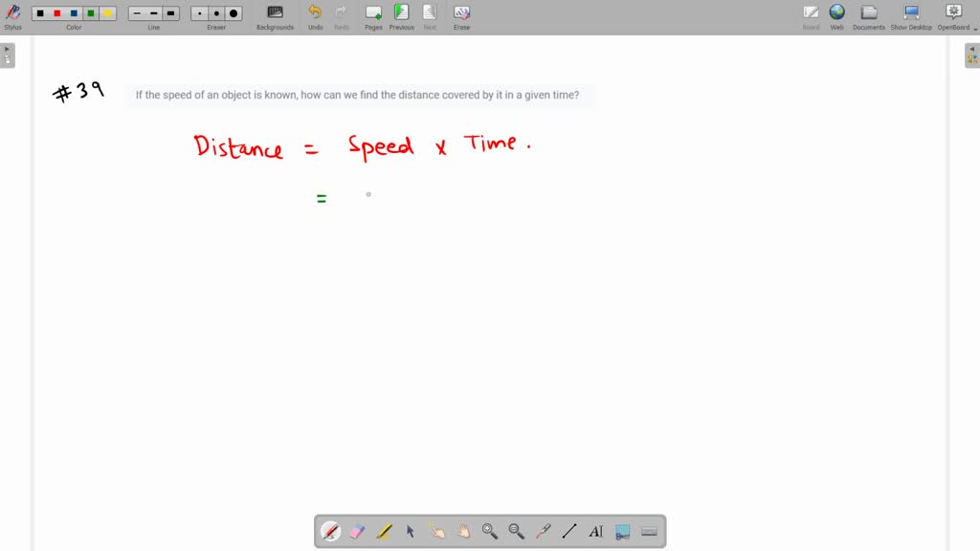The height and width of the screenshot is (551, 980).
Task: Select the thickest line width
Action: point(170,12)
